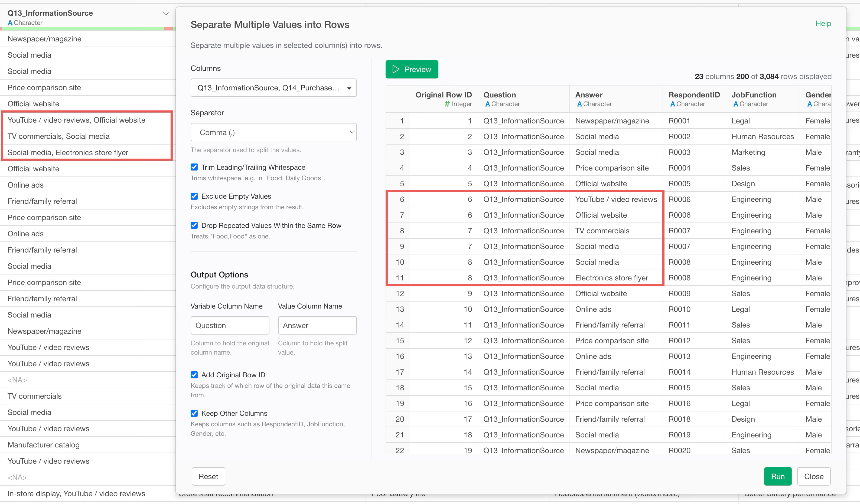The image size is (860, 504).
Task: Toggle Drop Repeated Values Within the Same Row
Action: pyautogui.click(x=194, y=225)
